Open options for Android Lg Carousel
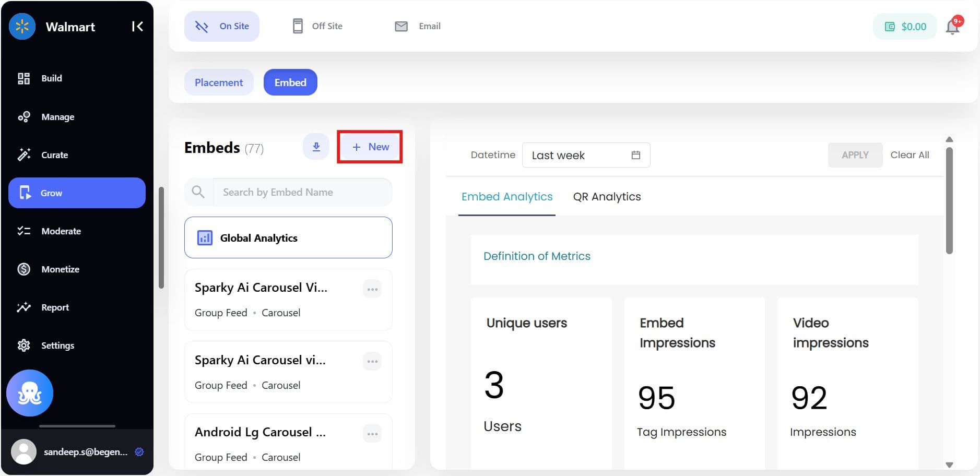The width and height of the screenshot is (980, 476). (372, 434)
